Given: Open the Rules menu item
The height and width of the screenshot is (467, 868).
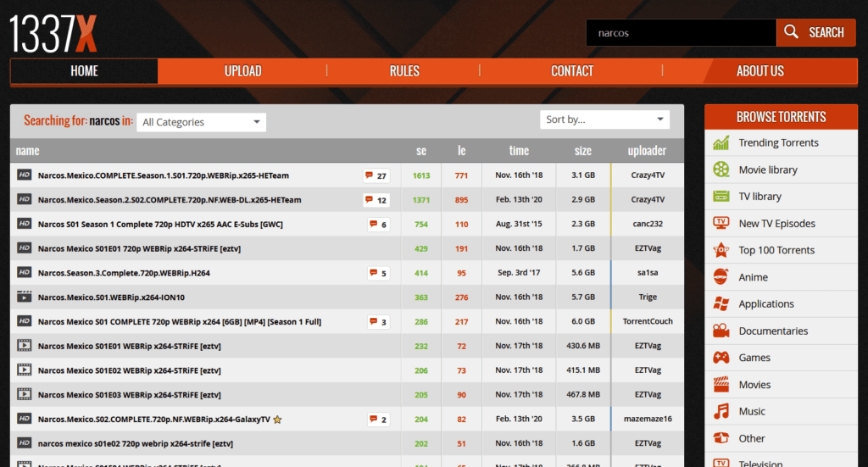Looking at the screenshot, I should click(x=404, y=71).
